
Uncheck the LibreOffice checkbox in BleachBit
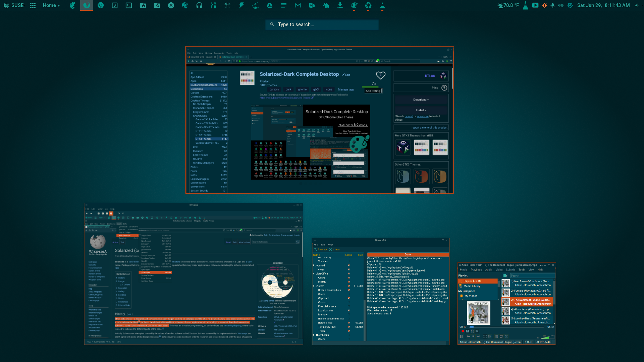(x=349, y=274)
